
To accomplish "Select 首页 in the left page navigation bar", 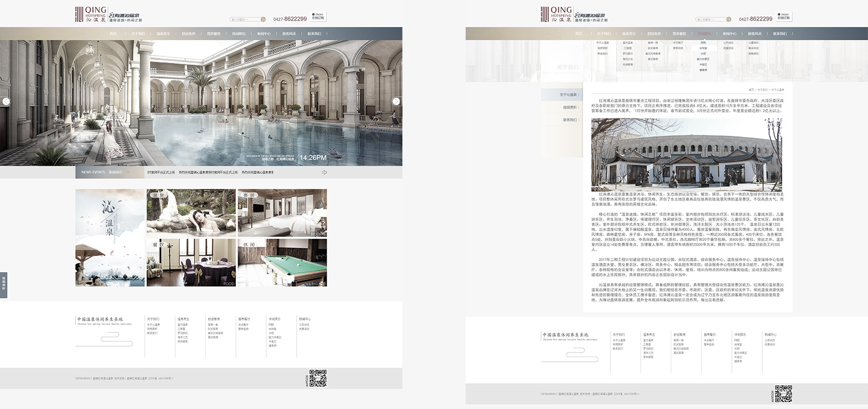I will point(113,34).
